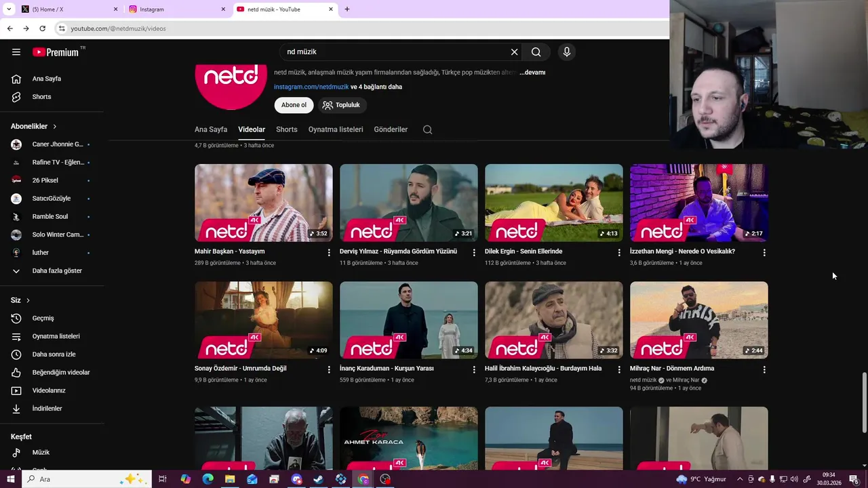Open options for Derviş Yılmaz video

tap(474, 252)
